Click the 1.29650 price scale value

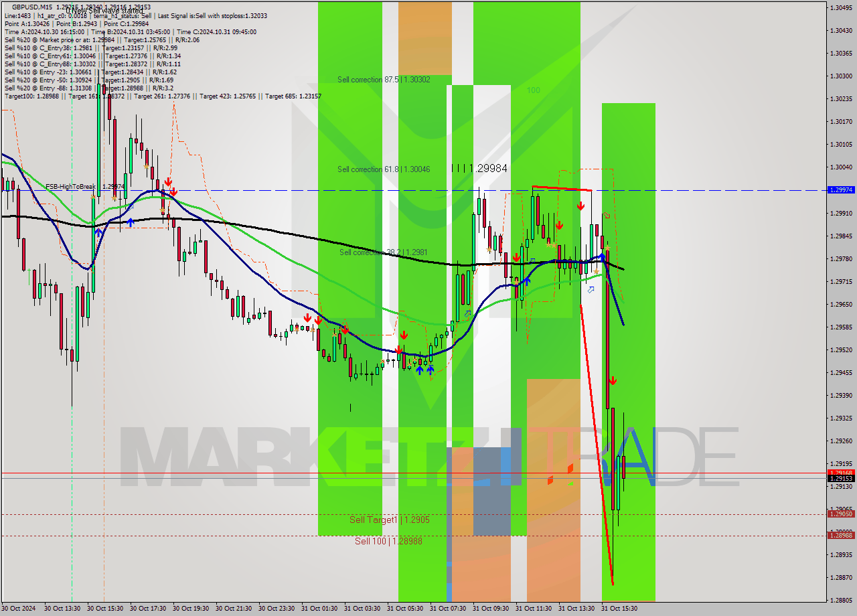(x=841, y=304)
